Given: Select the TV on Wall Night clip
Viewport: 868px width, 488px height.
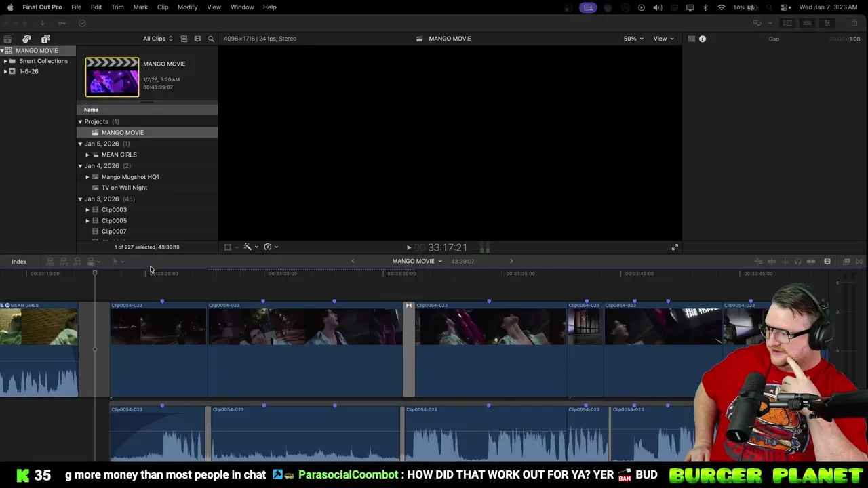Looking at the screenshot, I should coord(124,188).
